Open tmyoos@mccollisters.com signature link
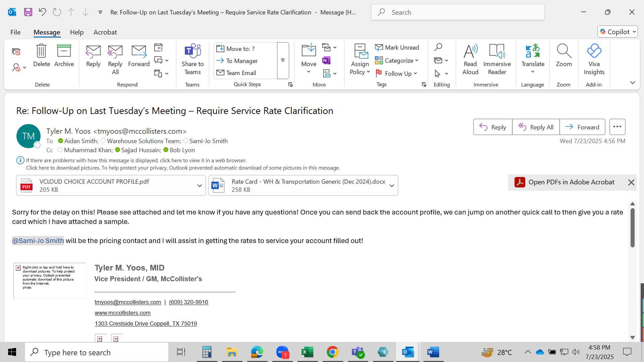The width and height of the screenshot is (644, 362). [x=128, y=302]
